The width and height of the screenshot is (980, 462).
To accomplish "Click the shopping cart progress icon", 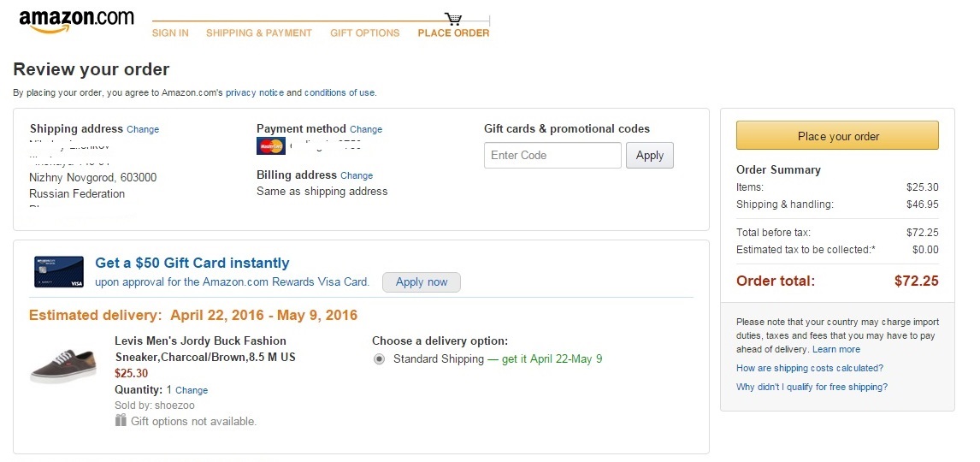I will [x=453, y=18].
